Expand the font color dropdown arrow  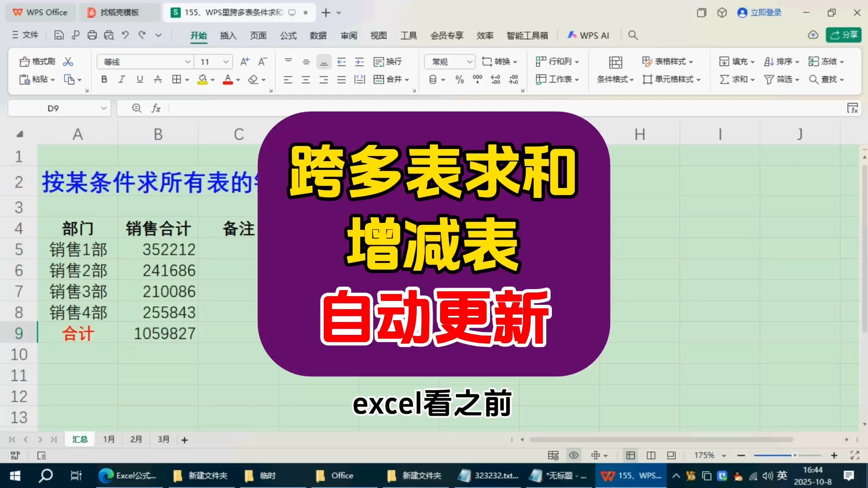tap(238, 80)
